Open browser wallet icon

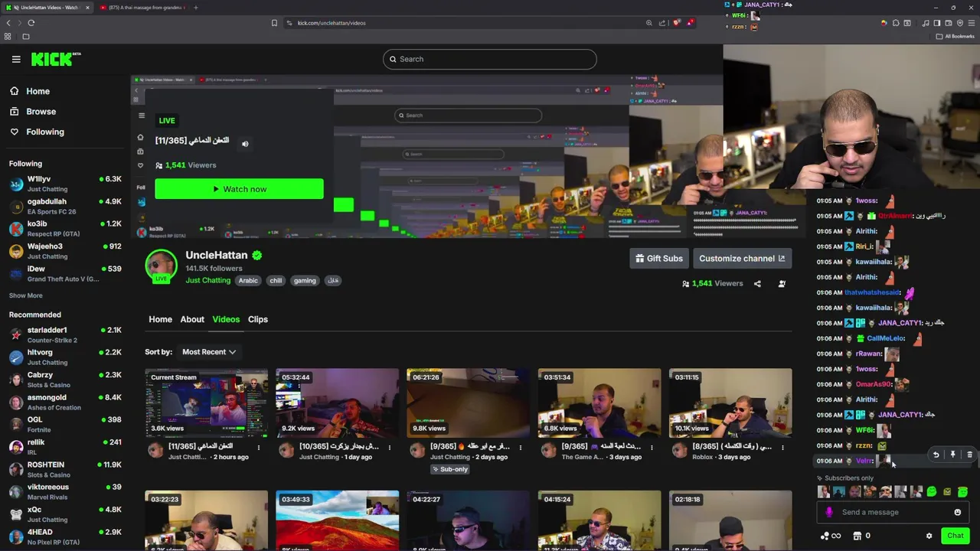[949, 23]
